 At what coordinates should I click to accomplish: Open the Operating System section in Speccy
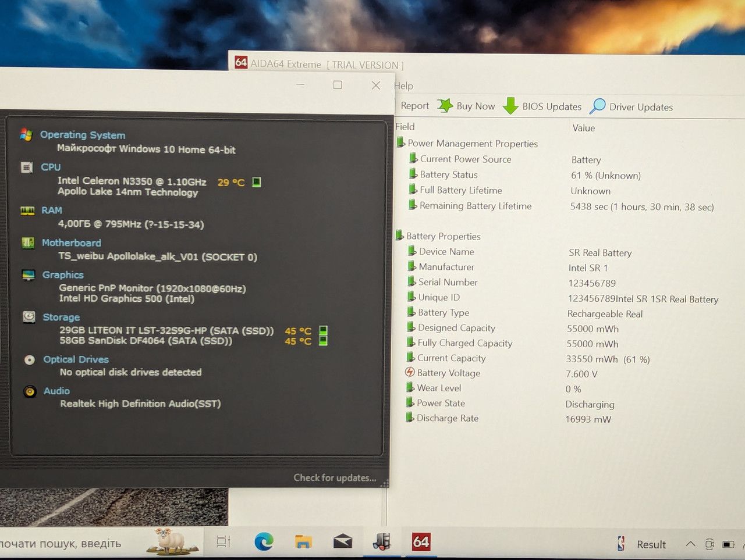click(83, 135)
